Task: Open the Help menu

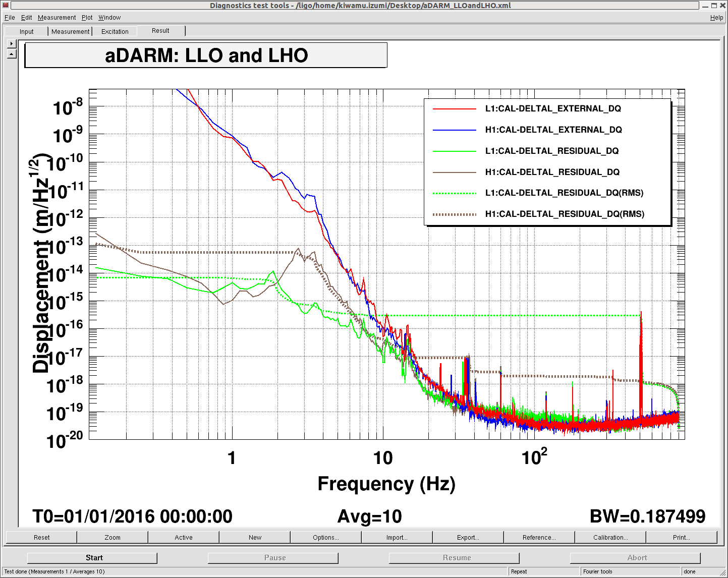Action: click(x=716, y=17)
